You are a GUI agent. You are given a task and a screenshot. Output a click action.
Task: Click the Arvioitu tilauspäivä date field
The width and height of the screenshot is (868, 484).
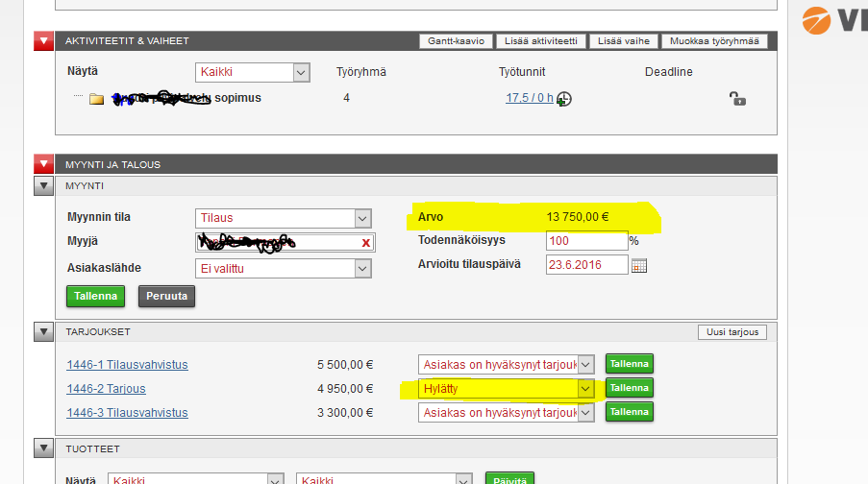pyautogui.click(x=586, y=264)
